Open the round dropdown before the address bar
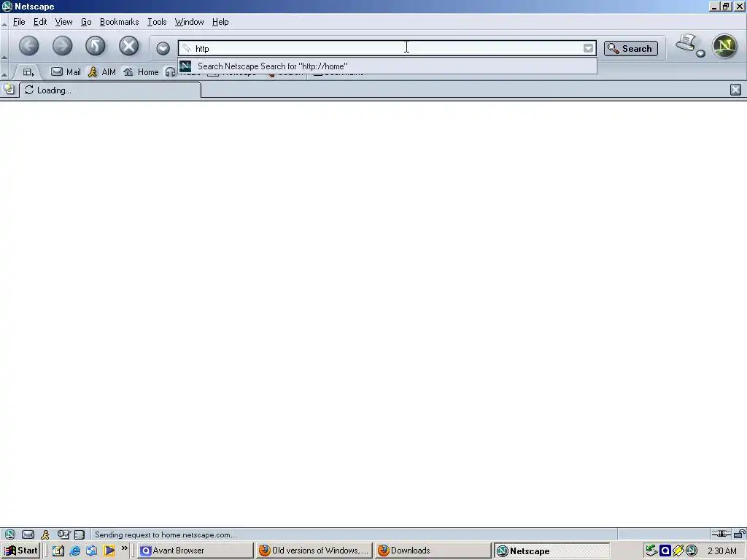 click(x=163, y=48)
